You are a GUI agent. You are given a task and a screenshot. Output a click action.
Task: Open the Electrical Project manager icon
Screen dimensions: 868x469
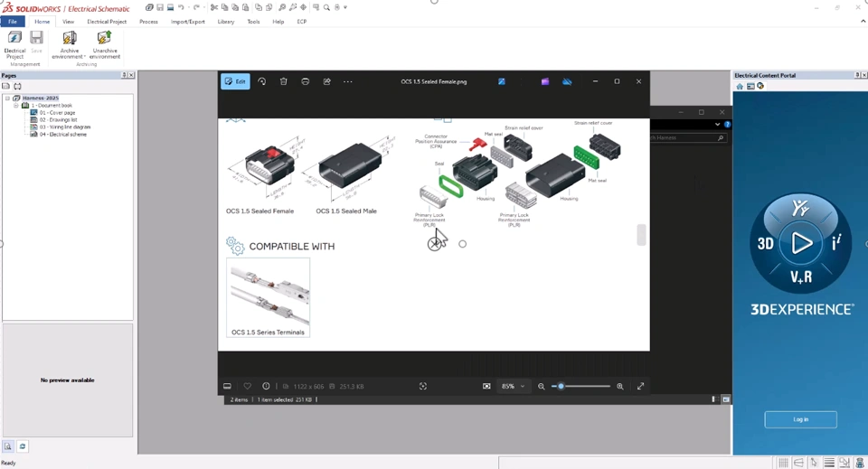coord(14,45)
